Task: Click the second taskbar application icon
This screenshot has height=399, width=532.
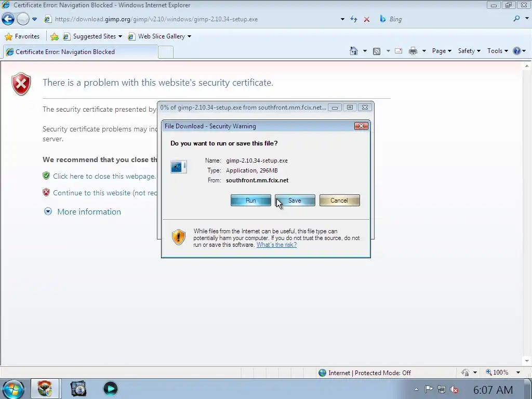Action: pos(78,389)
